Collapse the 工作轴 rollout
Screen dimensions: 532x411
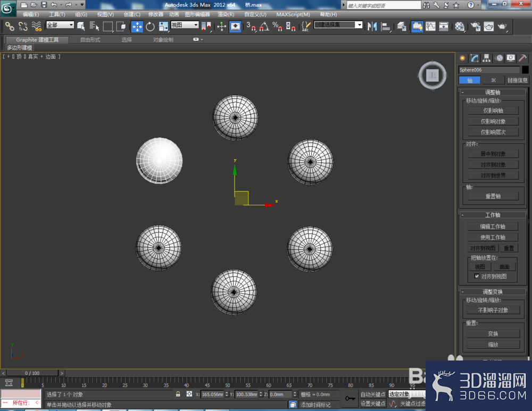pyautogui.click(x=493, y=215)
